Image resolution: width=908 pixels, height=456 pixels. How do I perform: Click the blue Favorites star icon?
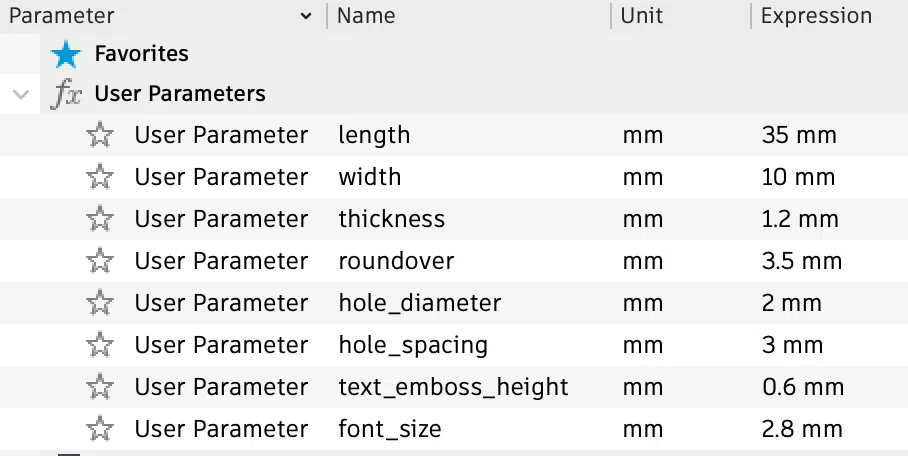66,53
